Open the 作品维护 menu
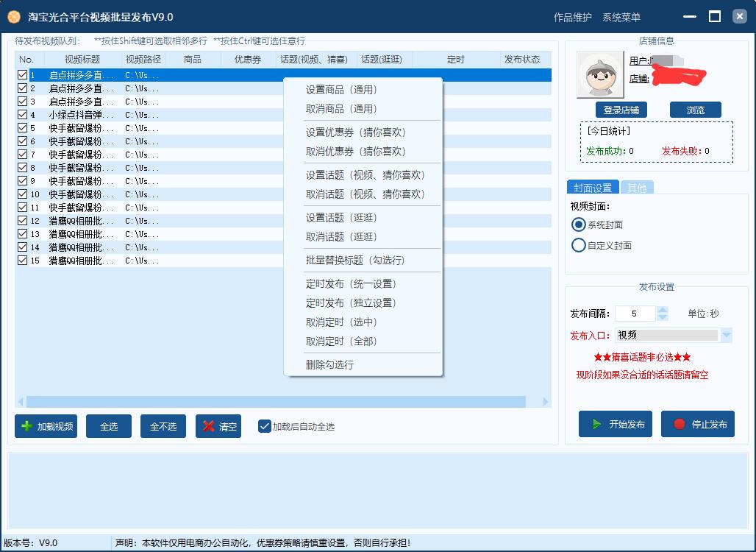Image resolution: width=756 pixels, height=552 pixels. click(x=572, y=18)
